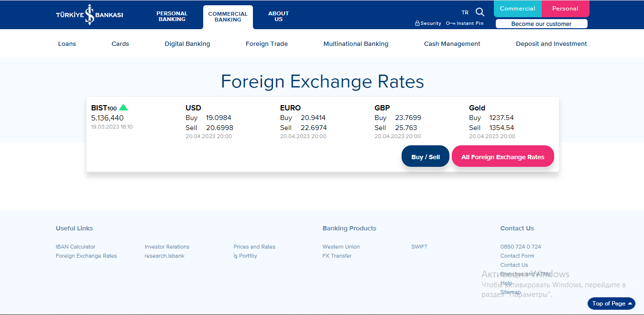The height and width of the screenshot is (315, 644).
Task: Switch language to TR
Action: 465,13
